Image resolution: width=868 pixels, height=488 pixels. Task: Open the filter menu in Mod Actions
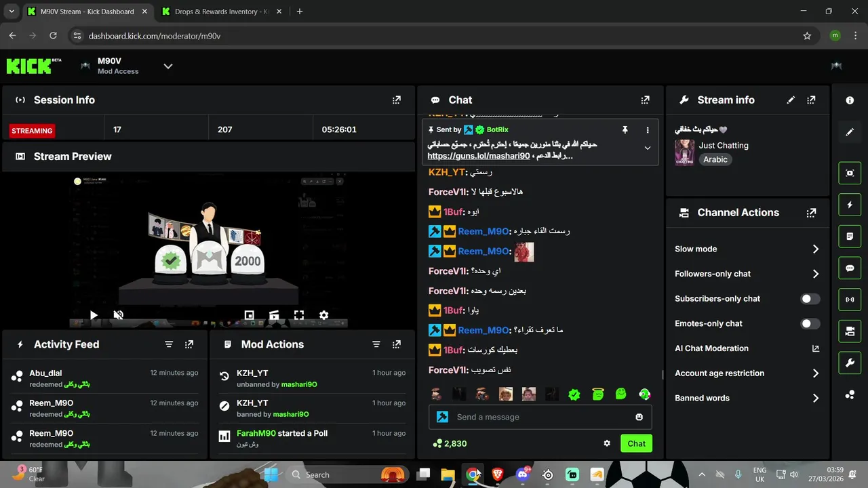pyautogui.click(x=376, y=344)
